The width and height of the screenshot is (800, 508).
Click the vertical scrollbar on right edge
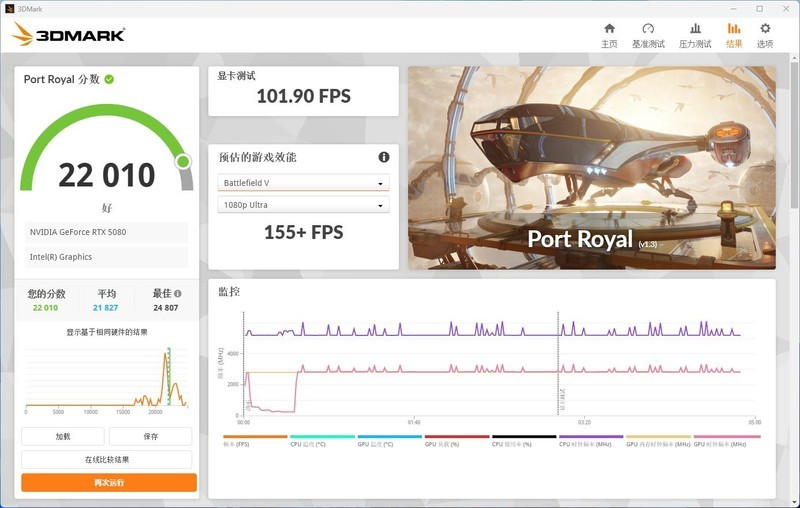pyautogui.click(x=795, y=133)
